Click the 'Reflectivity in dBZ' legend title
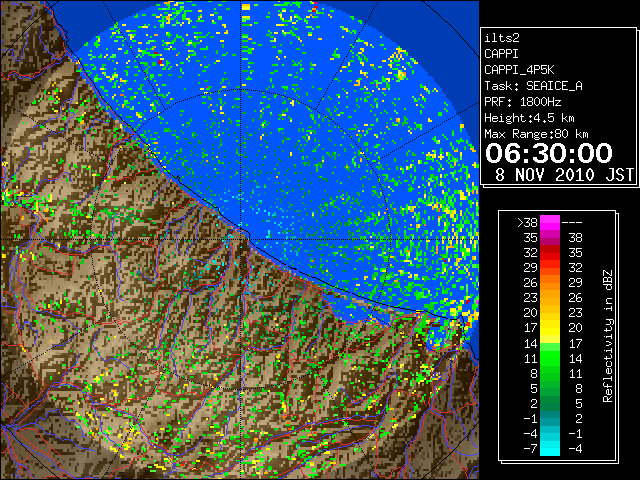640x480 pixels. [x=608, y=336]
